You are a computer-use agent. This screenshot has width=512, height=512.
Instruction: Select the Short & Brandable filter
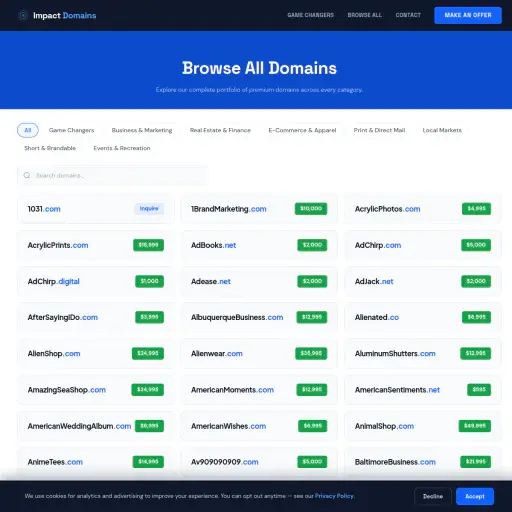(x=50, y=148)
